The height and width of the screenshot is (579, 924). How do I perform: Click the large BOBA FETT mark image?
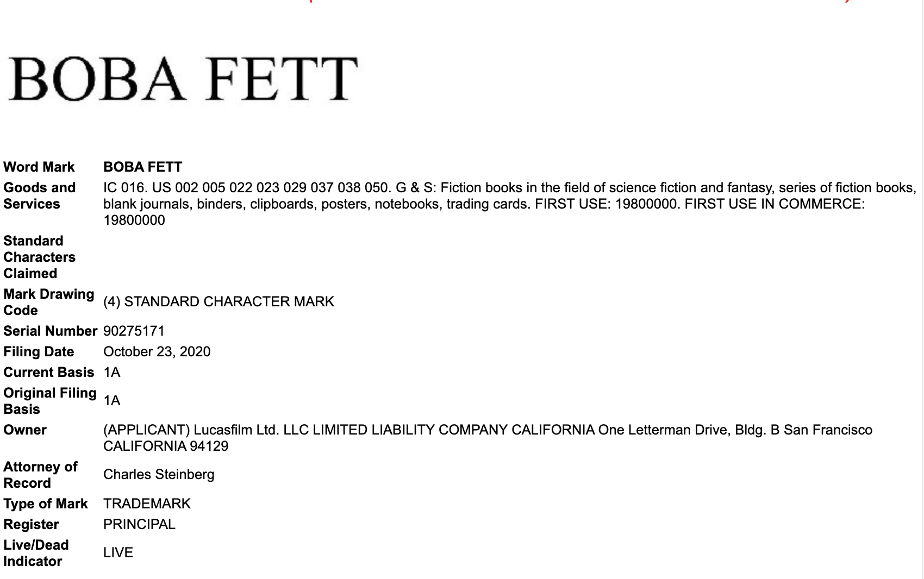(x=183, y=79)
